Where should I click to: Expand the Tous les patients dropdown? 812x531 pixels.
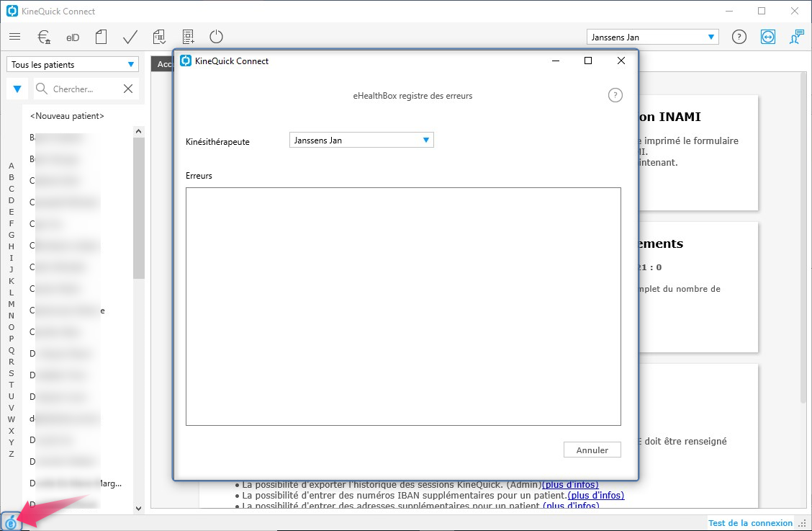pos(73,64)
